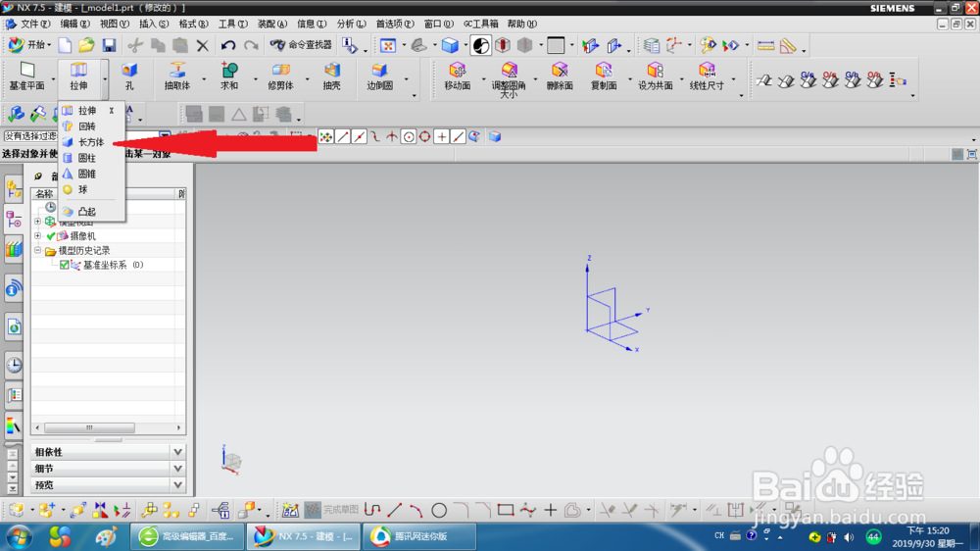Select the 抽壳 shell tool
Viewport: 980px width, 551px height.
click(x=332, y=76)
